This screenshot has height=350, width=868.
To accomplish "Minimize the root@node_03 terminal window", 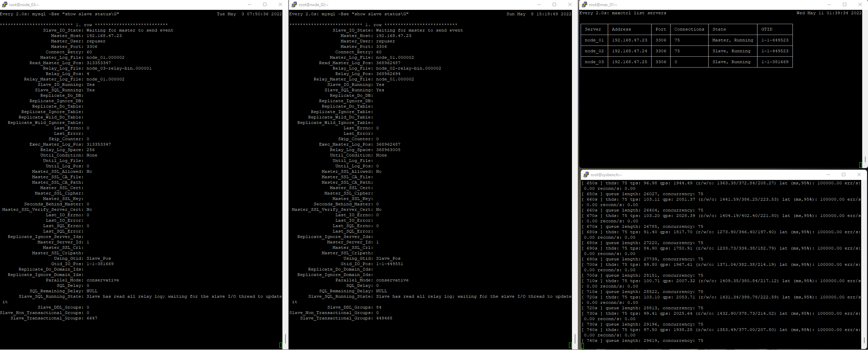I will (250, 5).
